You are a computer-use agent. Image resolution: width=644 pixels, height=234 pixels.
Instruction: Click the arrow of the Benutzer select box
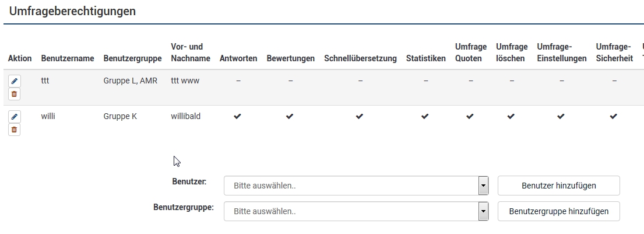(483, 186)
